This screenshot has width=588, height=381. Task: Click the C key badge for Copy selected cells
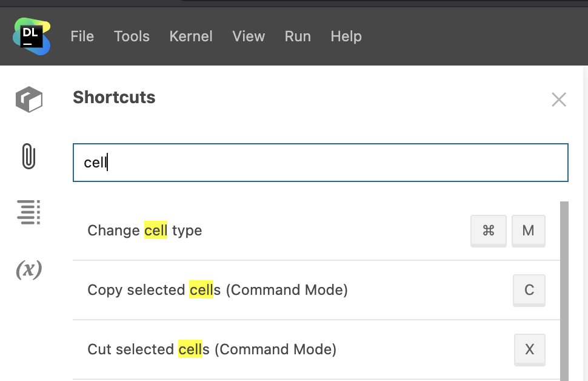click(529, 290)
